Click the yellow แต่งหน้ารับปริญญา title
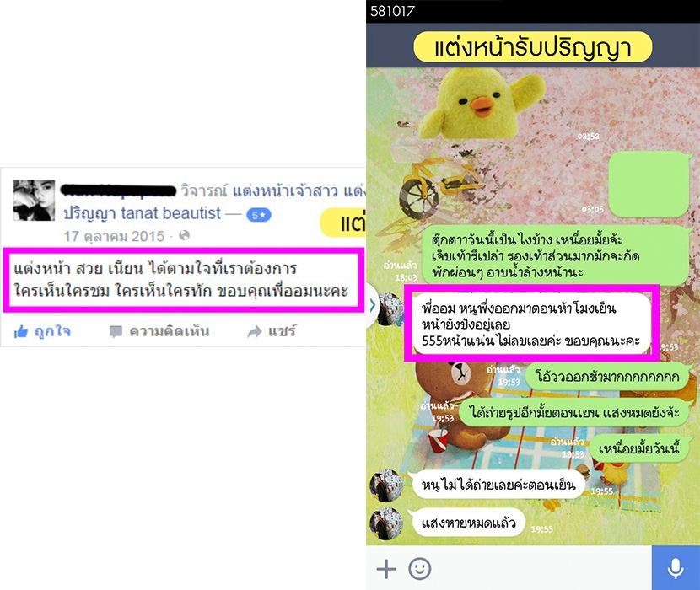Screen dimensions: 700x590 pos(532,47)
